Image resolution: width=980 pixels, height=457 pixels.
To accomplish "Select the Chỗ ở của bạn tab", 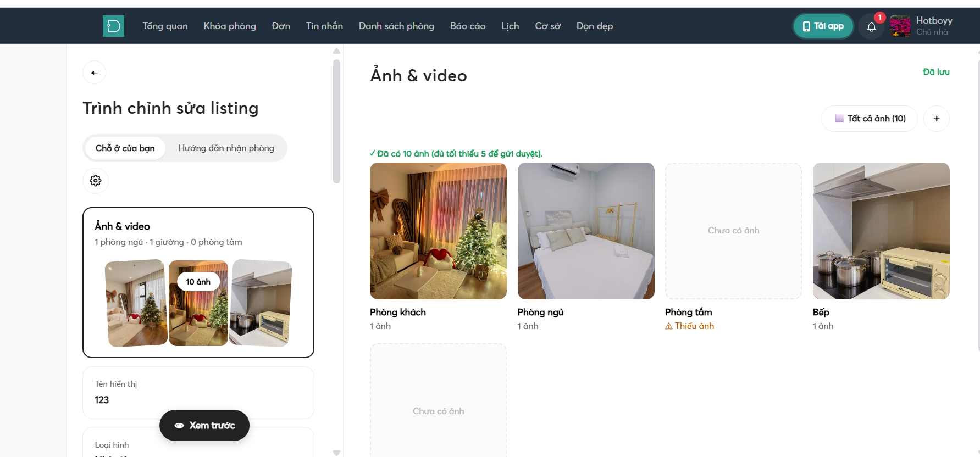I will pyautogui.click(x=125, y=148).
